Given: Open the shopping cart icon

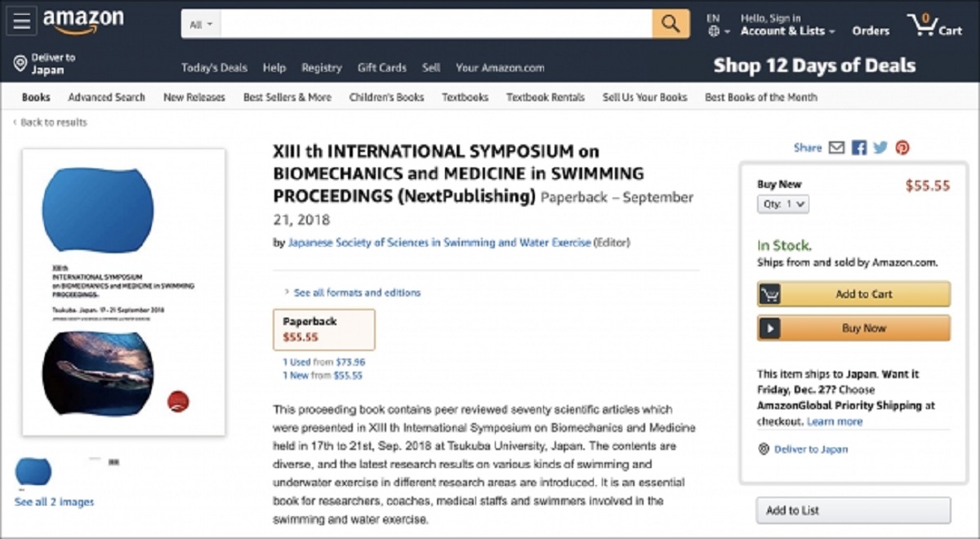Looking at the screenshot, I should point(935,24).
